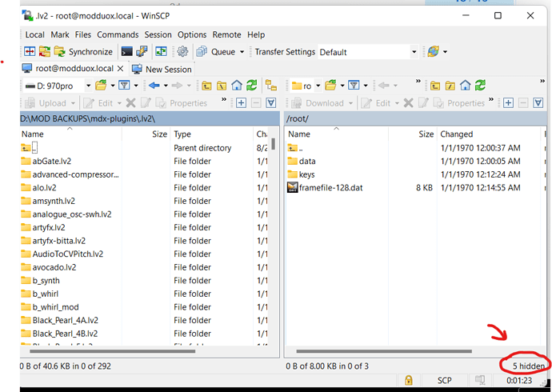Expand the Download dropdown arrow
The width and height of the screenshot is (552, 392).
pos(350,103)
